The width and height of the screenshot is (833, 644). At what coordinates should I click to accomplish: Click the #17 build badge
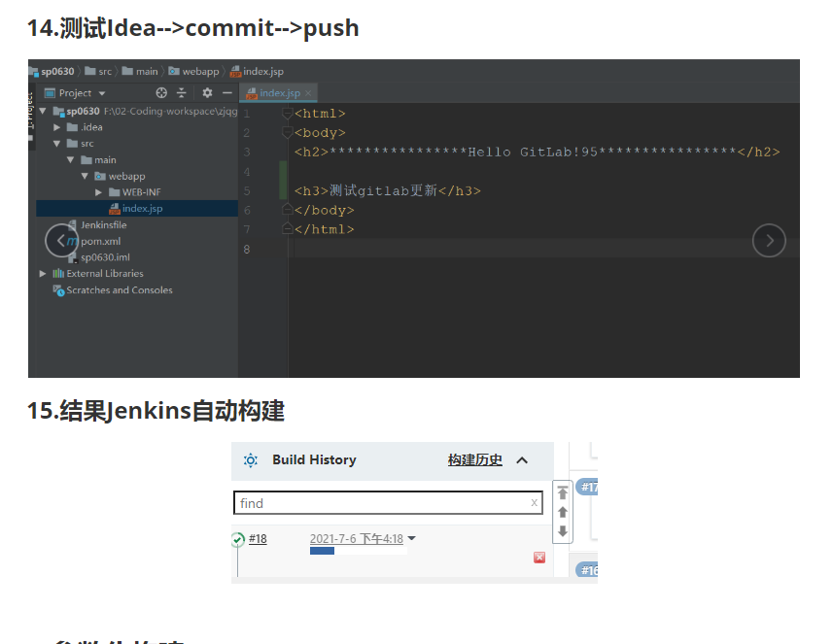pos(587,487)
